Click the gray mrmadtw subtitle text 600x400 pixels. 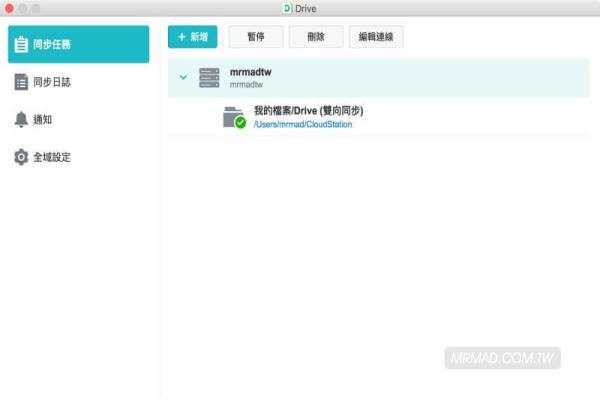click(246, 85)
